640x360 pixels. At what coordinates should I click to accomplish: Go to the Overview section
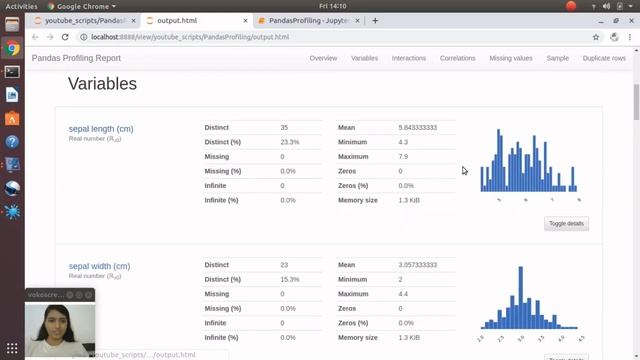point(323,58)
